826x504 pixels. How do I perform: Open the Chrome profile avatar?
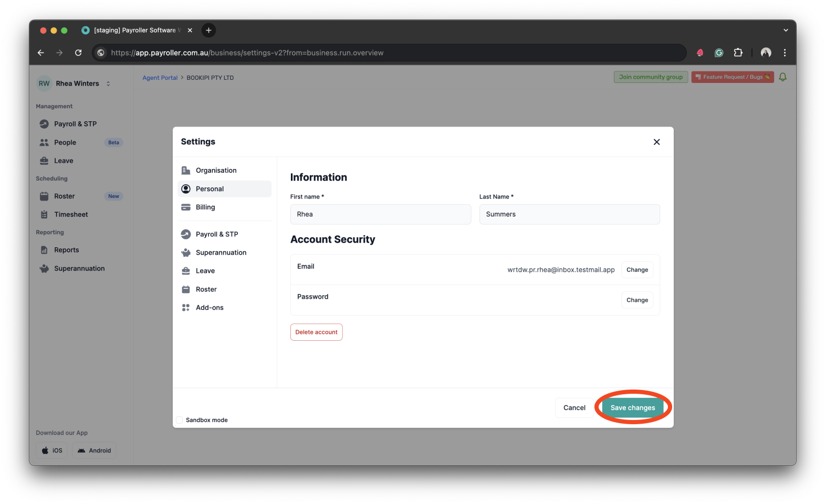(766, 52)
